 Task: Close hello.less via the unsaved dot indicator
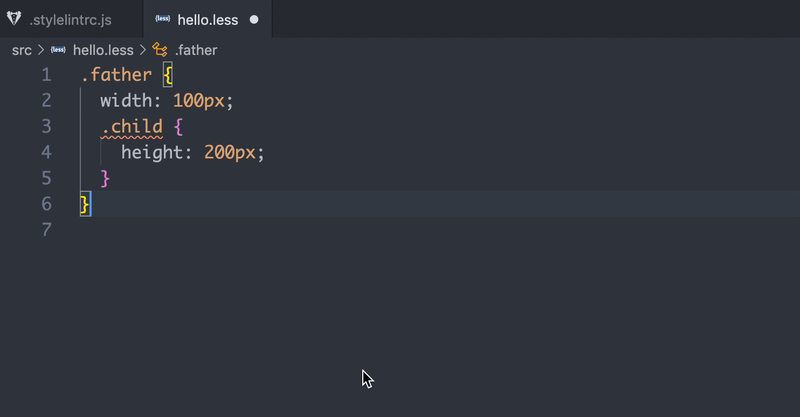coord(254,20)
